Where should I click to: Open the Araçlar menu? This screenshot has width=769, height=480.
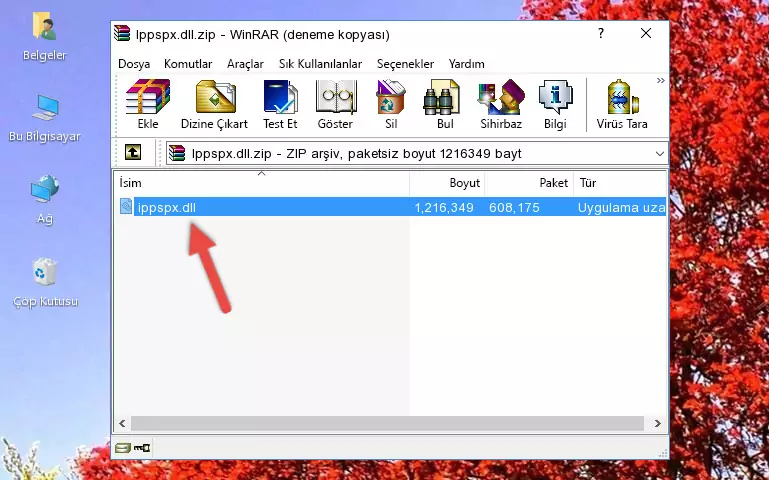click(x=245, y=64)
